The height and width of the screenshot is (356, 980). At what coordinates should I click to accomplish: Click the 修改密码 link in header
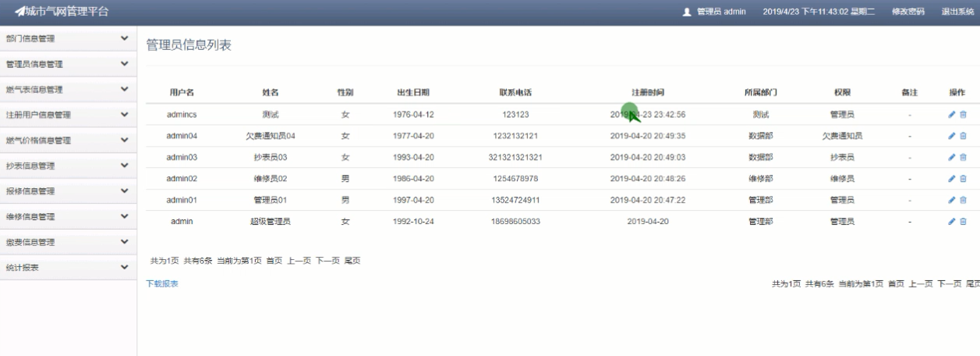(907, 12)
